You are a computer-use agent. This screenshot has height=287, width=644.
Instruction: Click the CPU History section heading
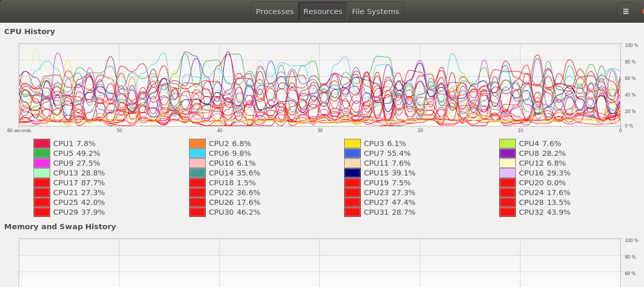pos(29,31)
